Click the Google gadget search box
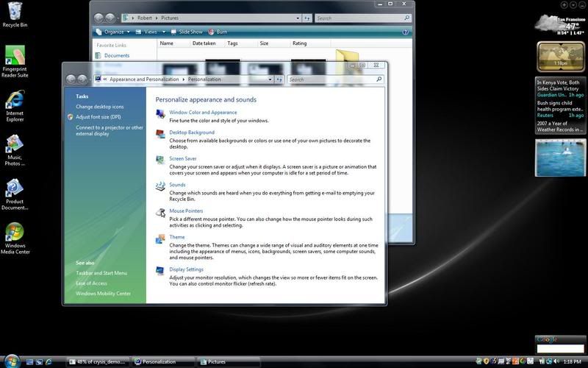 (x=561, y=348)
